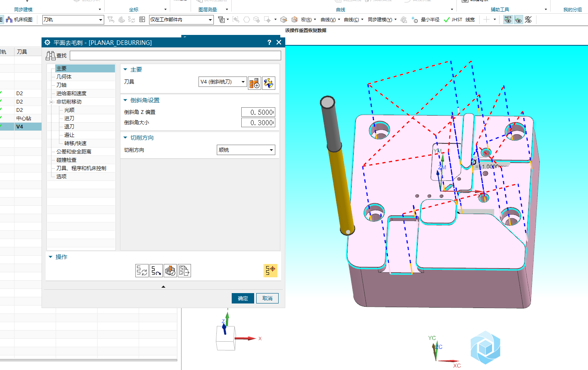Open the 同步建模(Y) menu

[x=382, y=20]
